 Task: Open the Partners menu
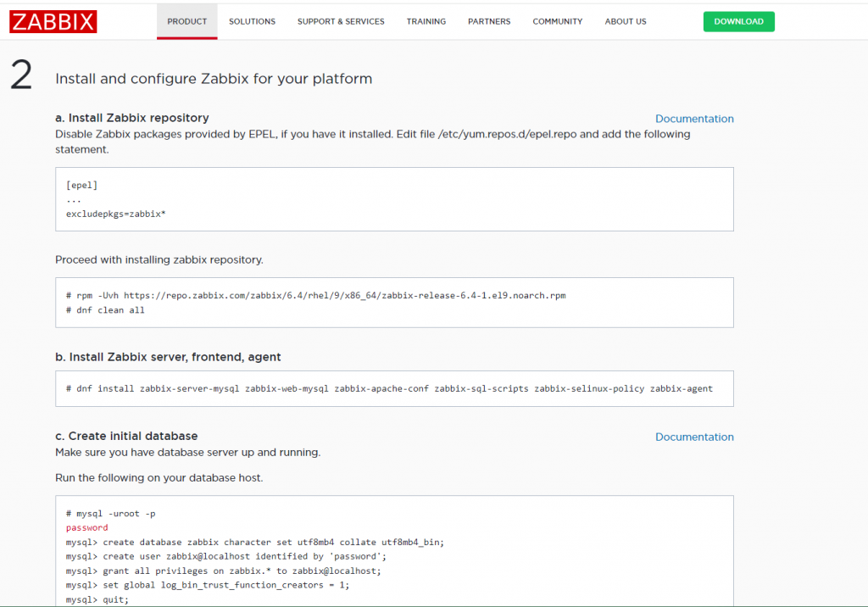[x=489, y=21]
